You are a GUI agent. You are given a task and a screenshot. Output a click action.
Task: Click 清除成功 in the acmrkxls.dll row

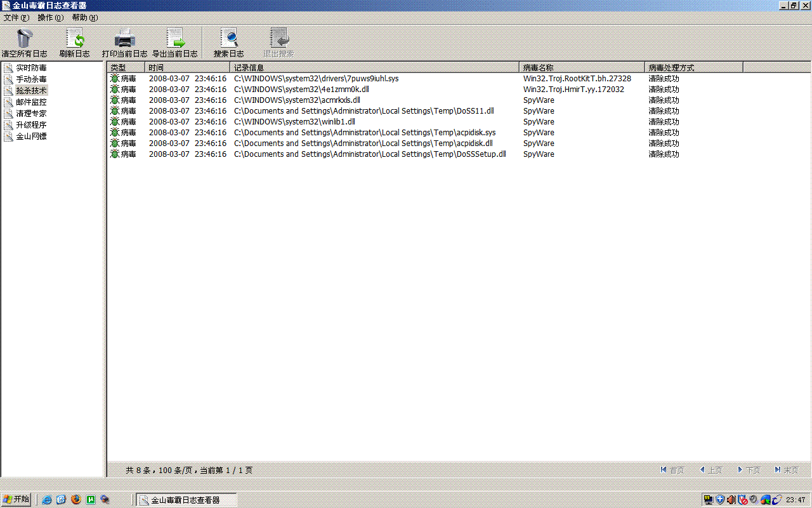coord(664,100)
